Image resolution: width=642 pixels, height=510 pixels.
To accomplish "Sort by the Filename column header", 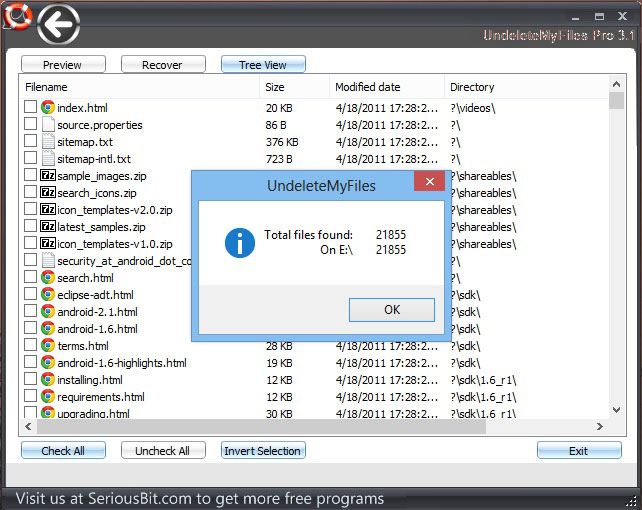I will coord(139,87).
